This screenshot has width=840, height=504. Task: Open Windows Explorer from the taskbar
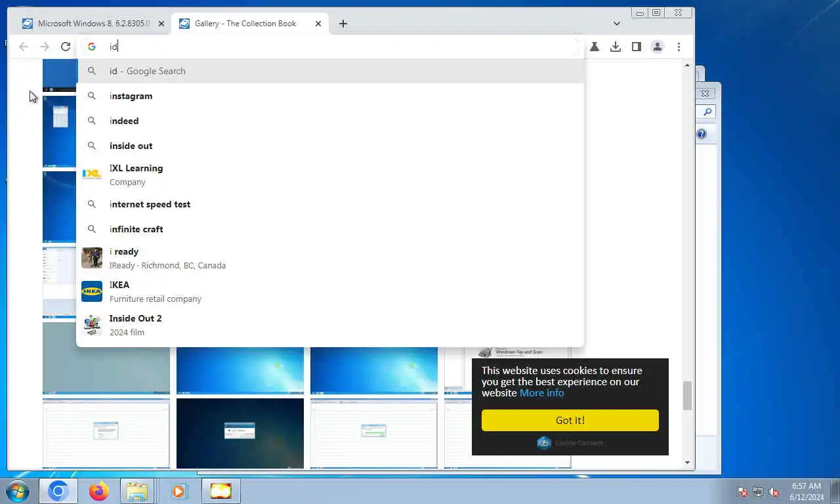click(x=138, y=491)
